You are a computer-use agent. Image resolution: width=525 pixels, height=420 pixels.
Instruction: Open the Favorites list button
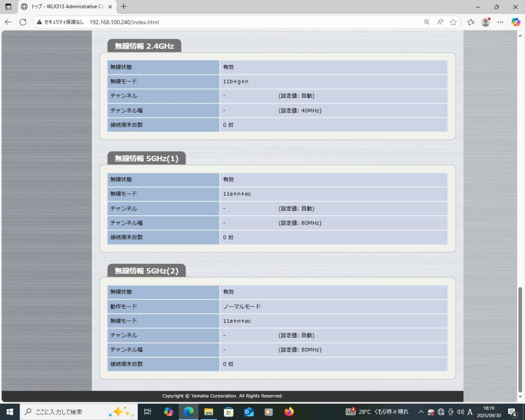[471, 22]
